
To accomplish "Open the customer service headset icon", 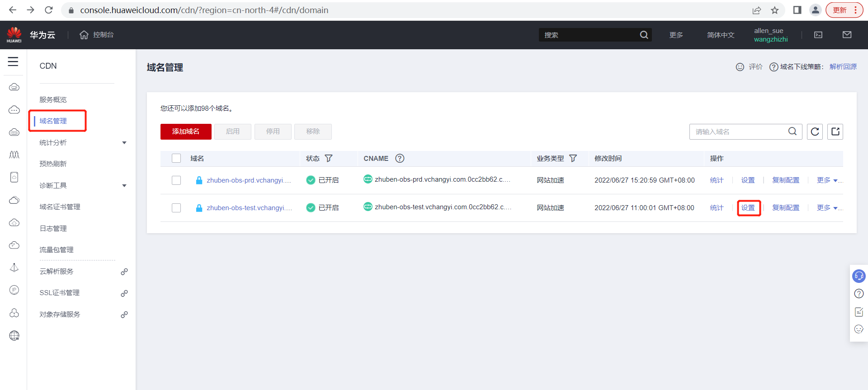I will (859, 276).
